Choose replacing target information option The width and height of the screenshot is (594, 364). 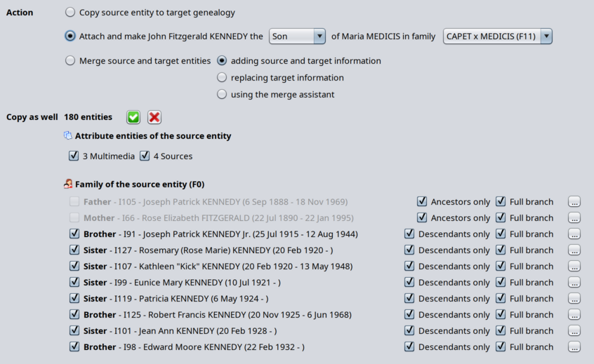pos(222,78)
